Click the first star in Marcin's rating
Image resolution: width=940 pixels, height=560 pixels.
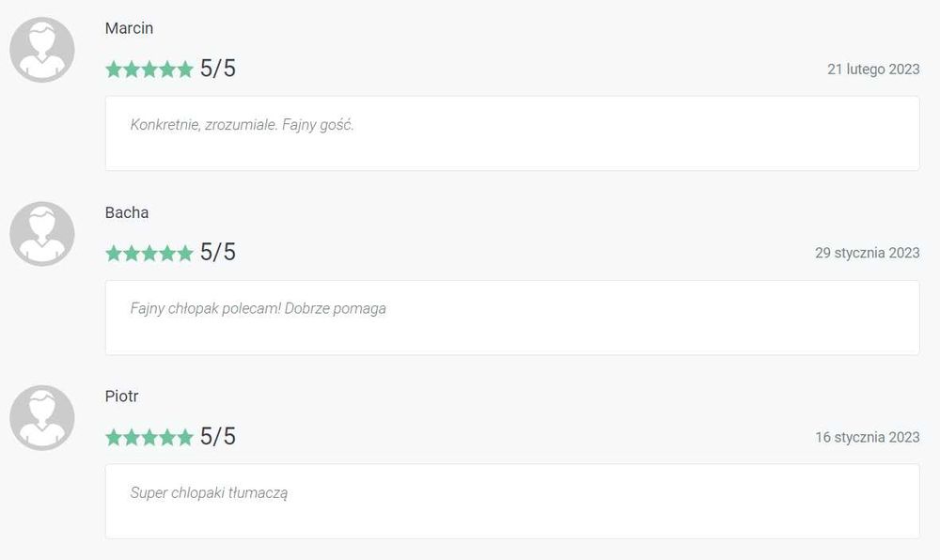114,69
